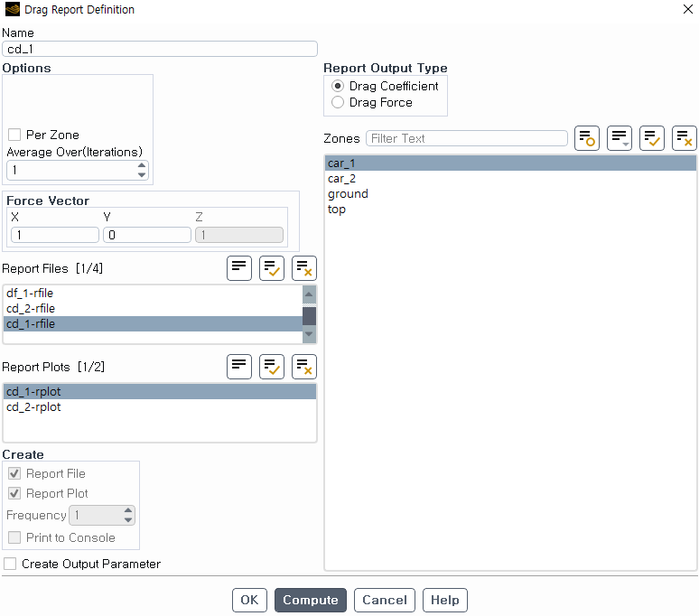Deselect all zones with the X icon
Screen dimensions: 699x616
685,138
